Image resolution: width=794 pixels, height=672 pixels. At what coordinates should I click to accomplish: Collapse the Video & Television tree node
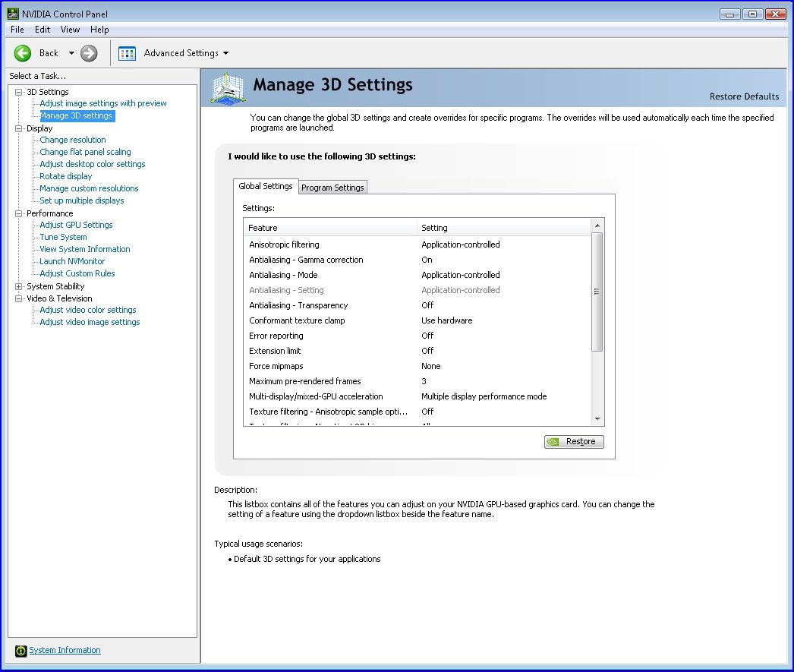(x=19, y=298)
